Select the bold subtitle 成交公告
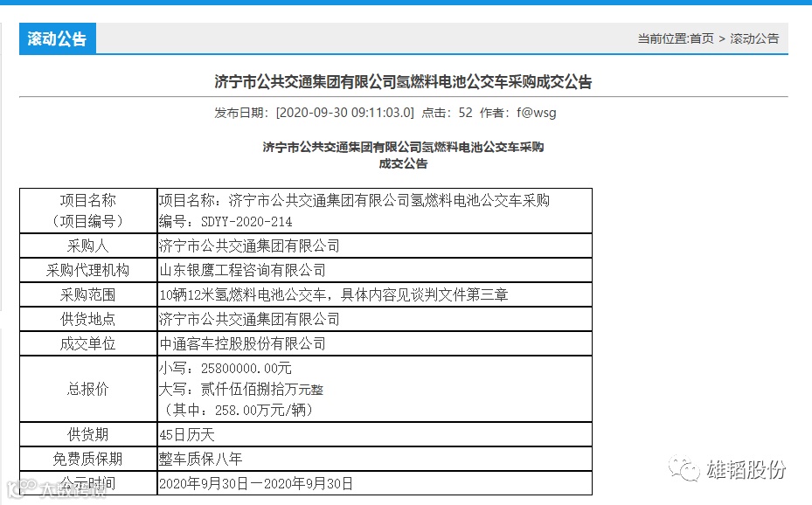This screenshot has height=505, width=812. point(404,163)
